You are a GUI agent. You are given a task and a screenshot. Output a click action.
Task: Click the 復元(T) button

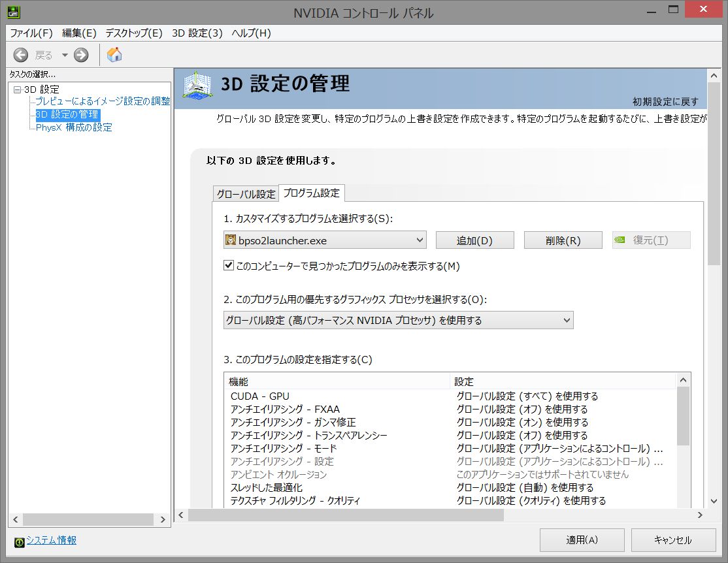(x=651, y=240)
